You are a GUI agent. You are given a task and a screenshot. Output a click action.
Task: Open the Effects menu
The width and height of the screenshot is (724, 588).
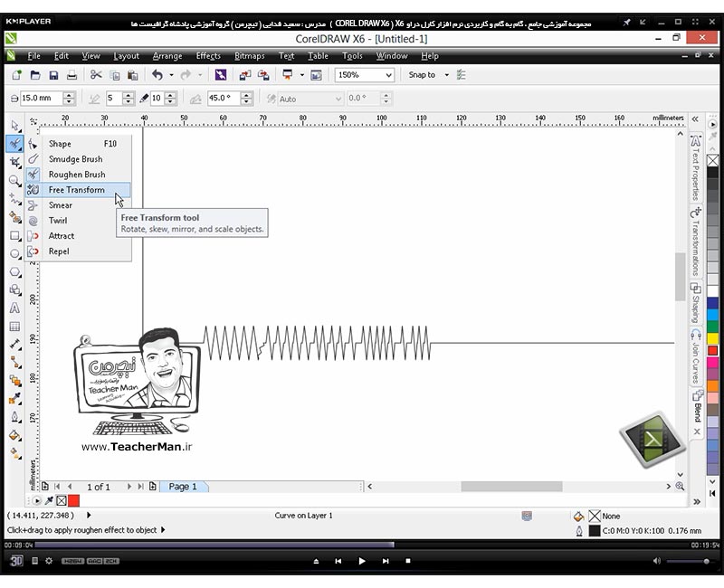pos(208,56)
